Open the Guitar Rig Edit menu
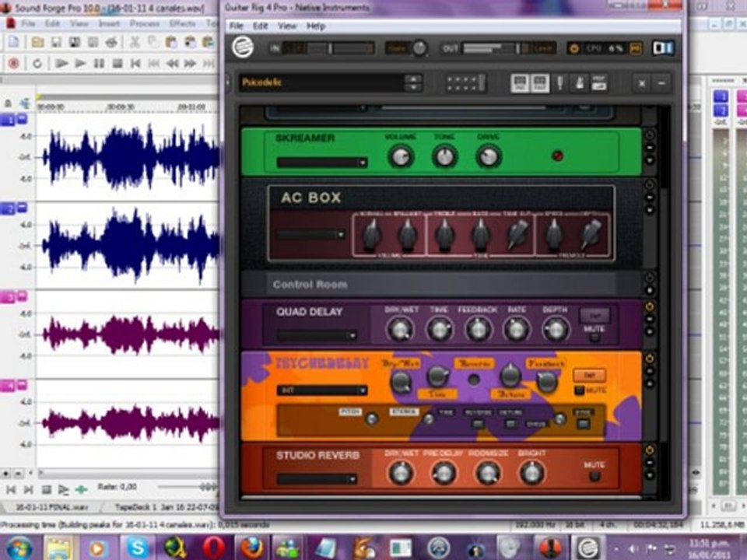The height and width of the screenshot is (560, 747). point(260,26)
